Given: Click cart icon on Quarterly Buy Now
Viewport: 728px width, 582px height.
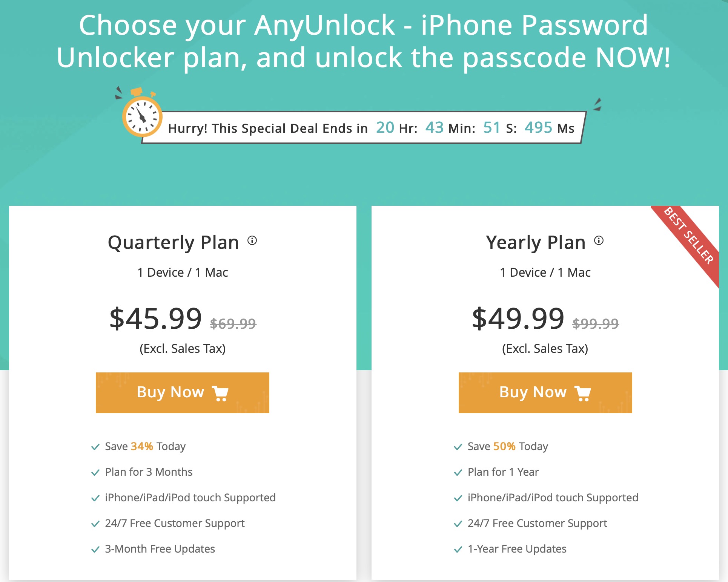Looking at the screenshot, I should click(220, 393).
